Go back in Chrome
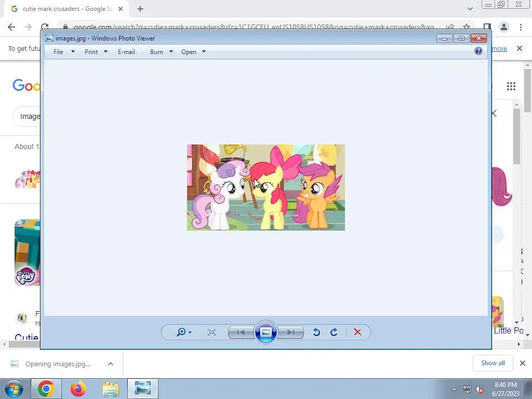532x399 pixels. click(11, 27)
